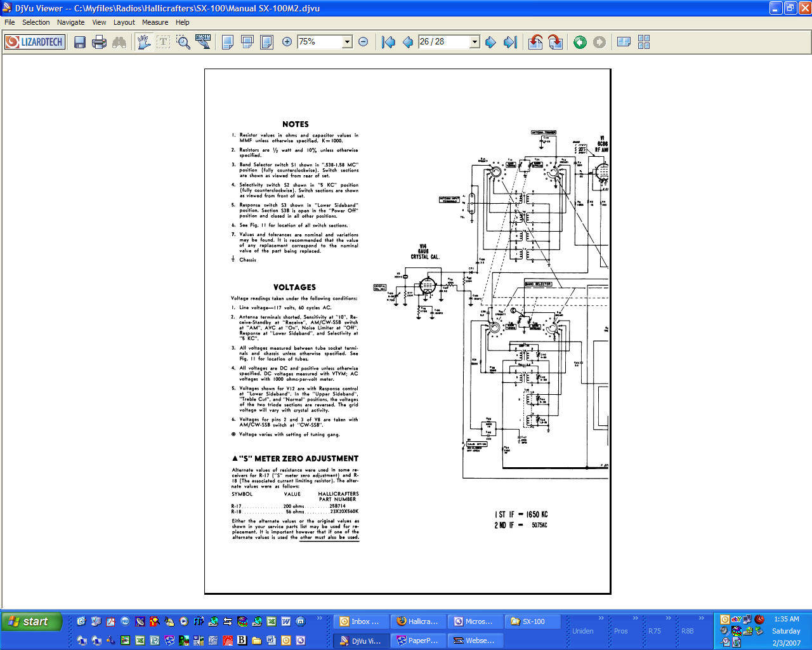Click the NOTES heading on the page
The height and width of the screenshot is (650, 812).
[296, 124]
